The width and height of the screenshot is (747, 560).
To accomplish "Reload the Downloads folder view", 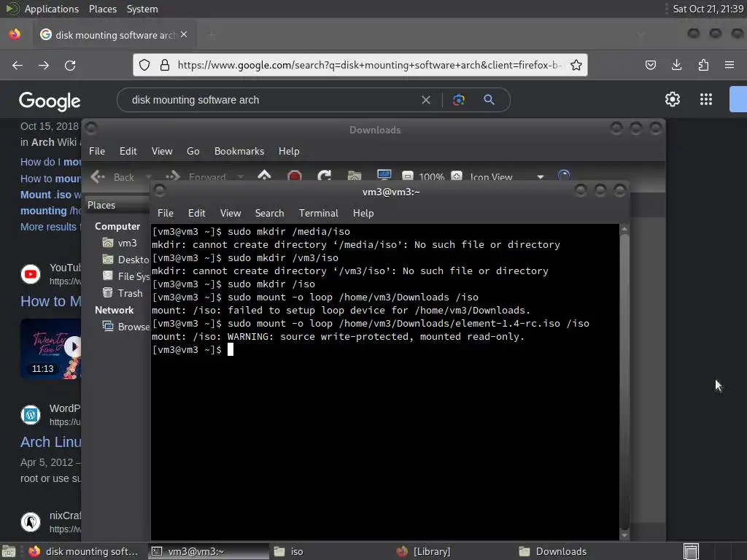I will (325, 176).
